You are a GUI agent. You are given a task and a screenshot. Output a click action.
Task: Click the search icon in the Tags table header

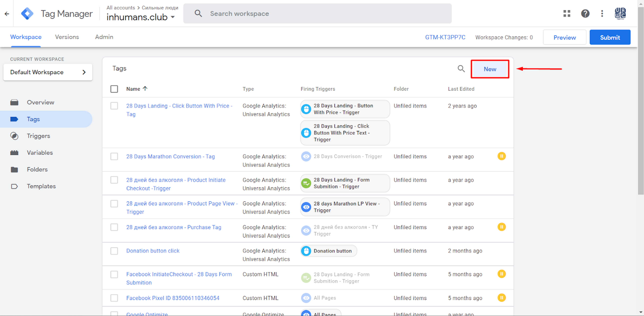pyautogui.click(x=461, y=69)
